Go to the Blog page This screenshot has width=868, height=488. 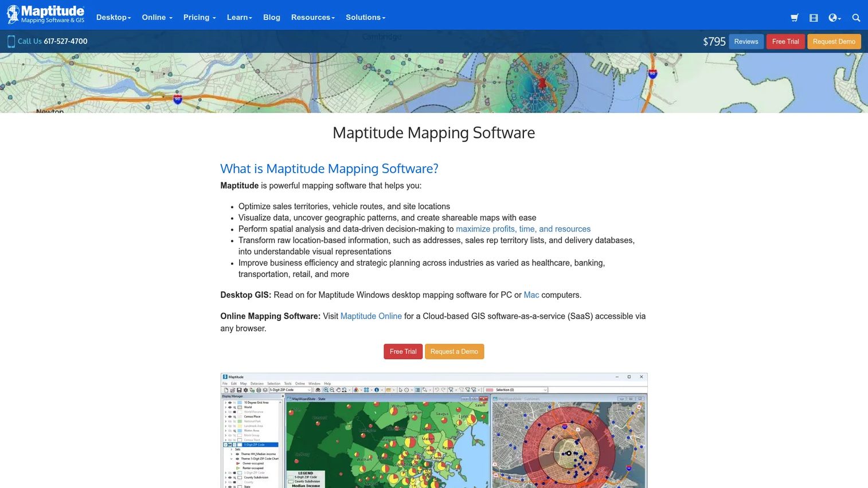(x=272, y=17)
